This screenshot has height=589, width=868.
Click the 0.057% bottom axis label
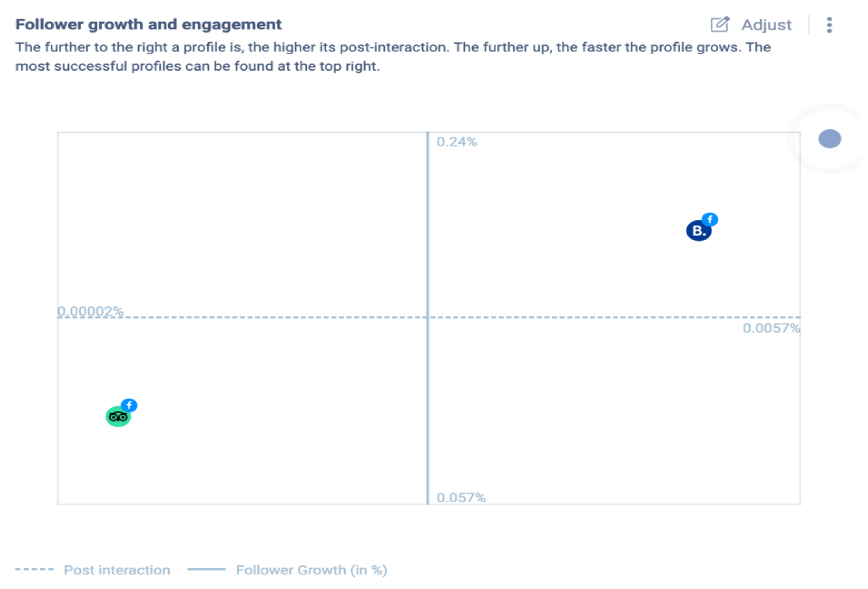tap(461, 498)
